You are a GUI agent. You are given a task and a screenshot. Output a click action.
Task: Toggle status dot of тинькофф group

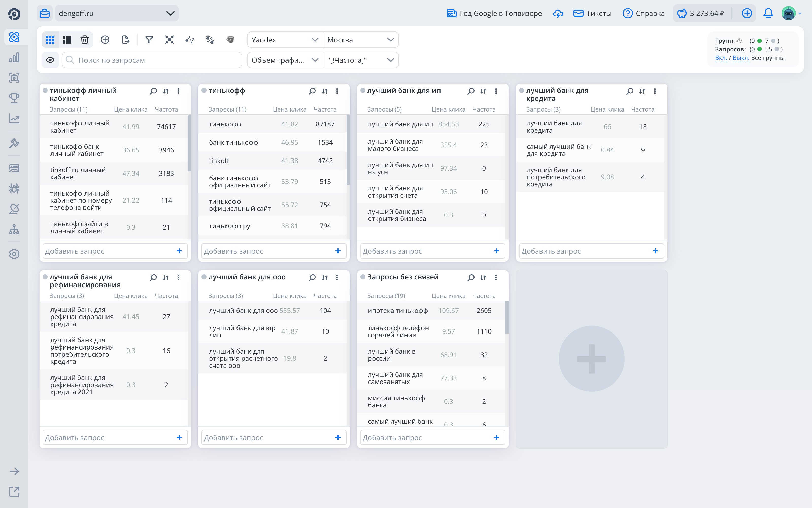[x=204, y=90]
